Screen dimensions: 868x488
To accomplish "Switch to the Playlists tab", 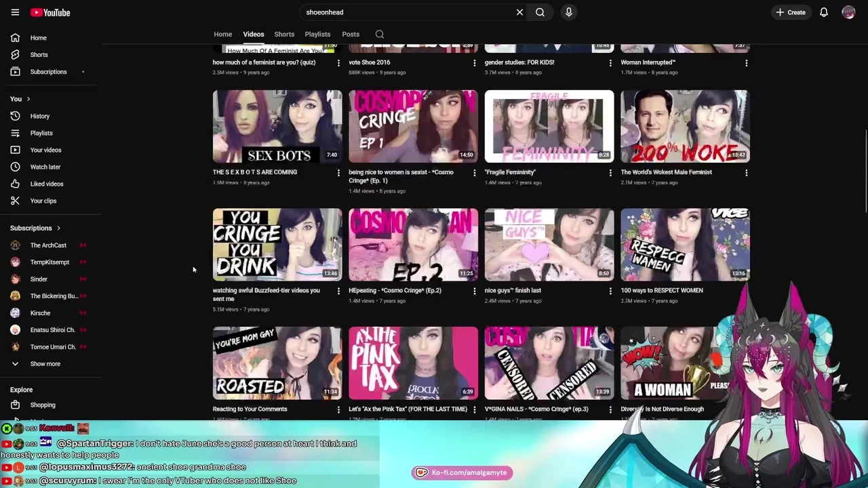I will [317, 34].
